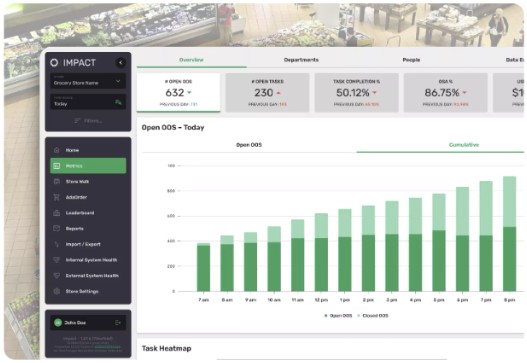Click the green link in the sidebar footer
The image size is (527, 363).
click(107, 346)
